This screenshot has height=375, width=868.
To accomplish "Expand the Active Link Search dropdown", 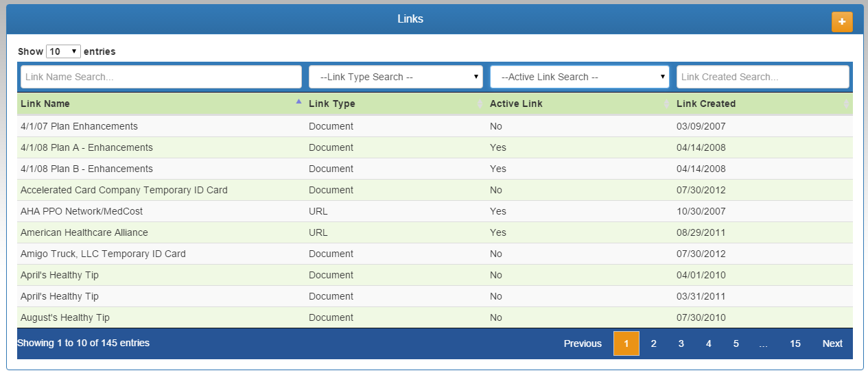I will tap(580, 77).
